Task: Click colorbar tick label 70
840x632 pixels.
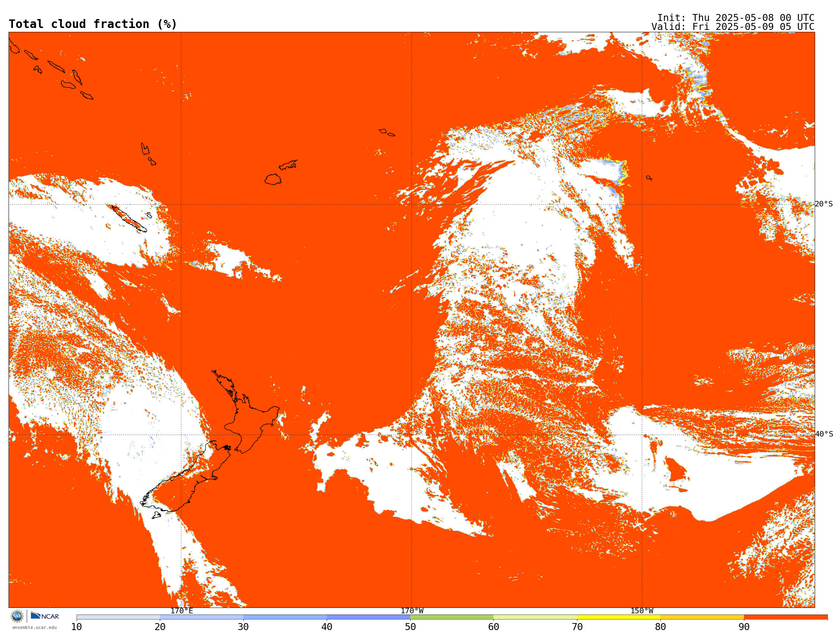Action: pyautogui.click(x=577, y=627)
